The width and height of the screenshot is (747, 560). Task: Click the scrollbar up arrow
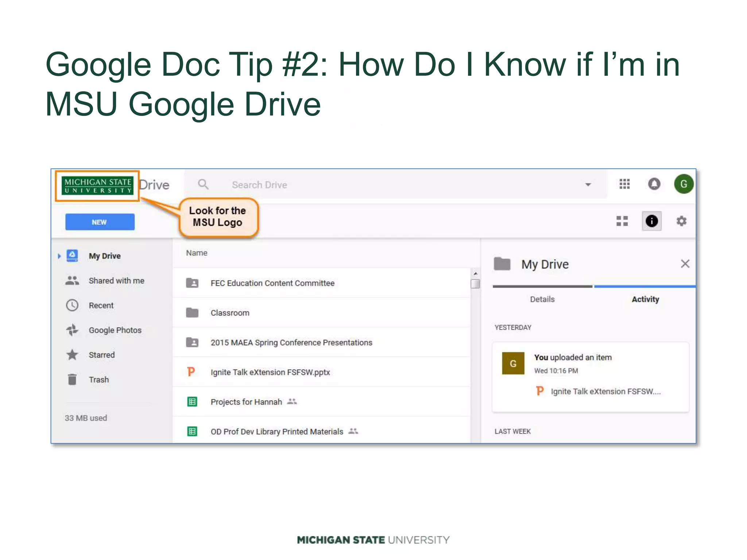click(x=475, y=273)
